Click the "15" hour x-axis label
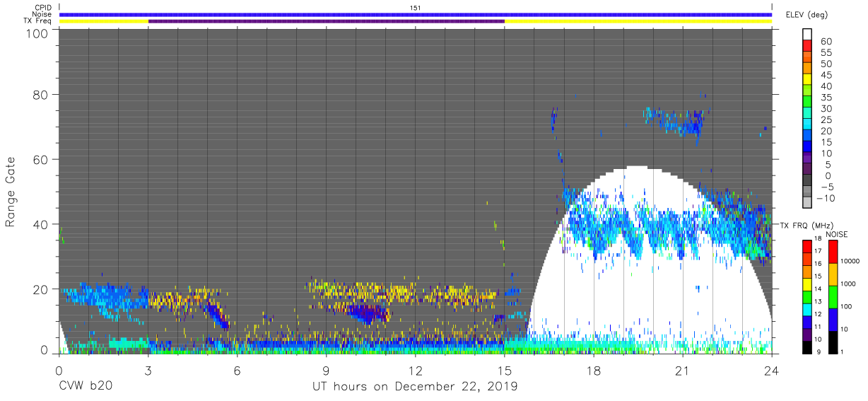This screenshot has height=401, width=868. pos(505,370)
